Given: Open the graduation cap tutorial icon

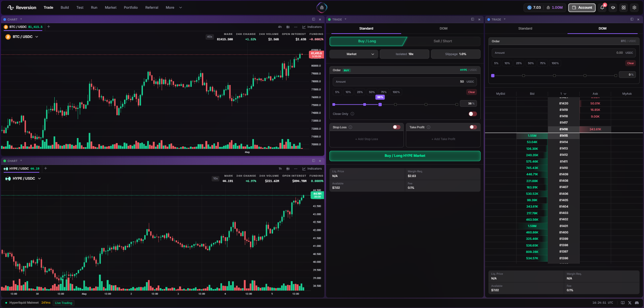Looking at the screenshot, I should 613,7.
